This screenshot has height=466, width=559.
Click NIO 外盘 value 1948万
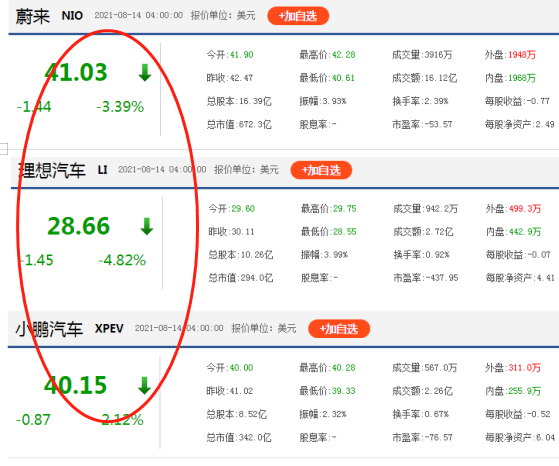[x=522, y=55]
